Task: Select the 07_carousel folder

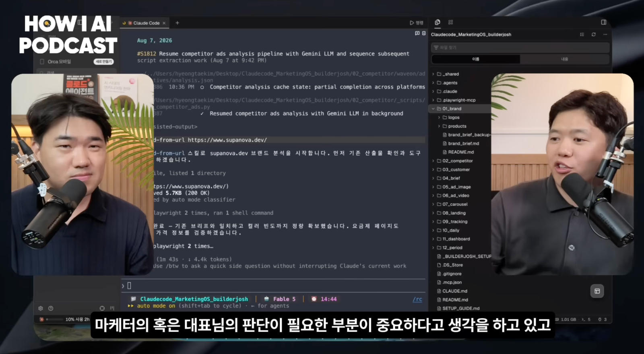Action: [455, 204]
